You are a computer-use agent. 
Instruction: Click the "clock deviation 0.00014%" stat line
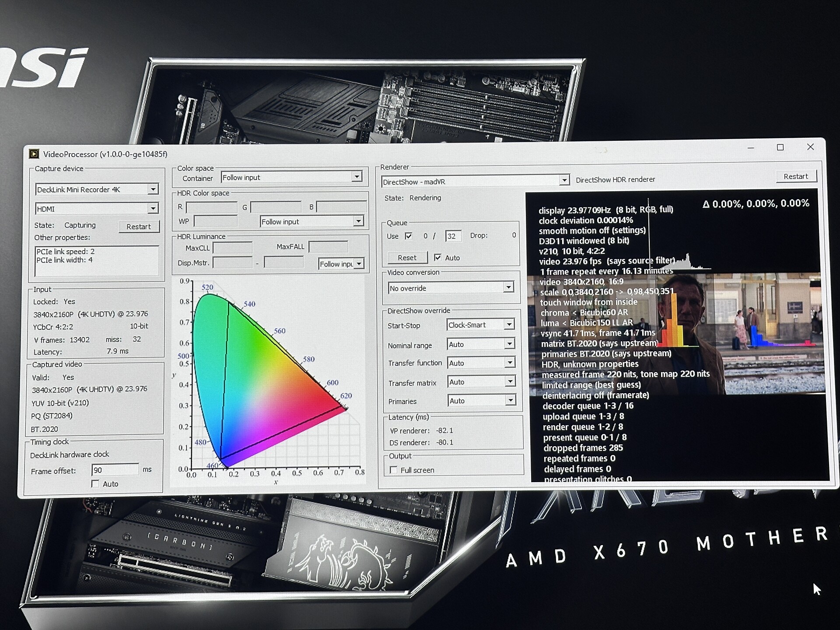[586, 220]
